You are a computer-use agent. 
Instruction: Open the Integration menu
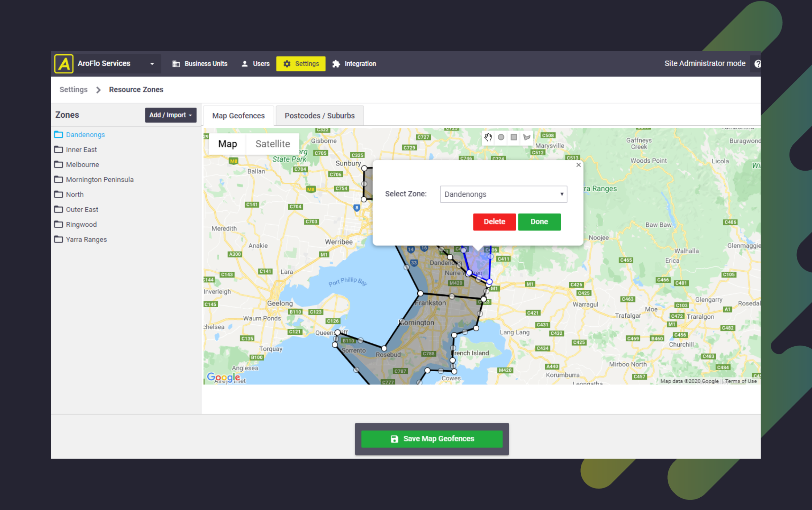coord(354,64)
